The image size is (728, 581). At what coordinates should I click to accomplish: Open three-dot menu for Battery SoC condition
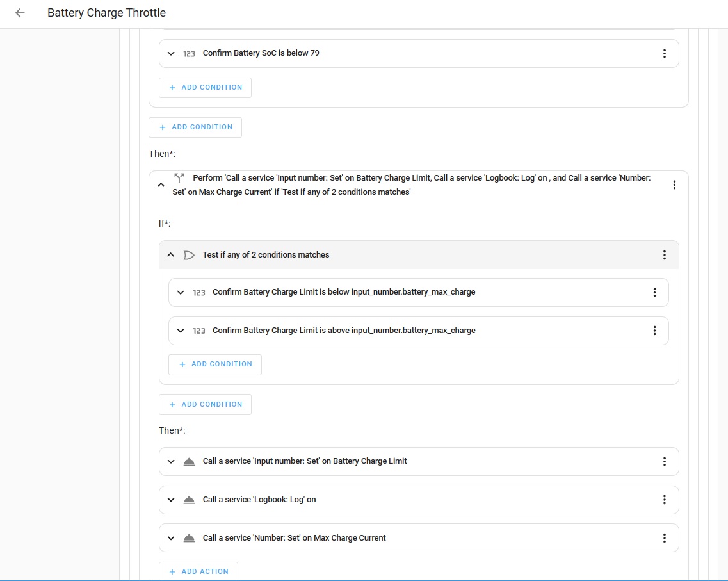click(x=664, y=54)
